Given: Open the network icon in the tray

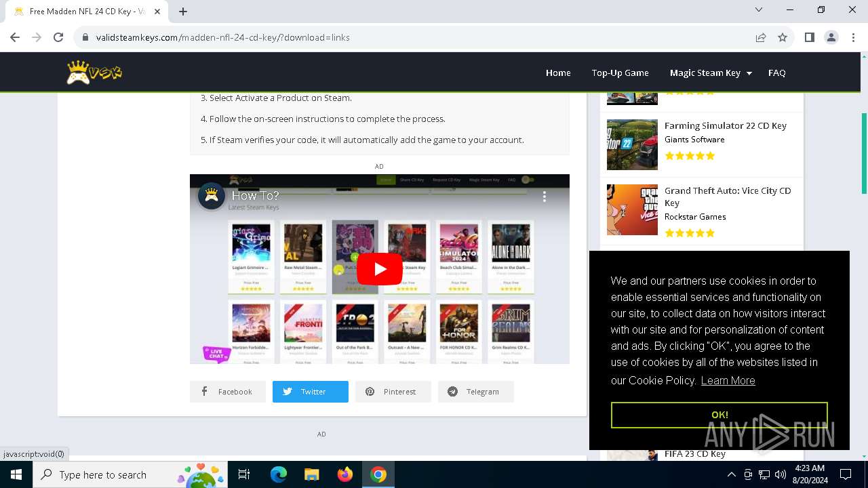Looking at the screenshot, I should tap(764, 474).
